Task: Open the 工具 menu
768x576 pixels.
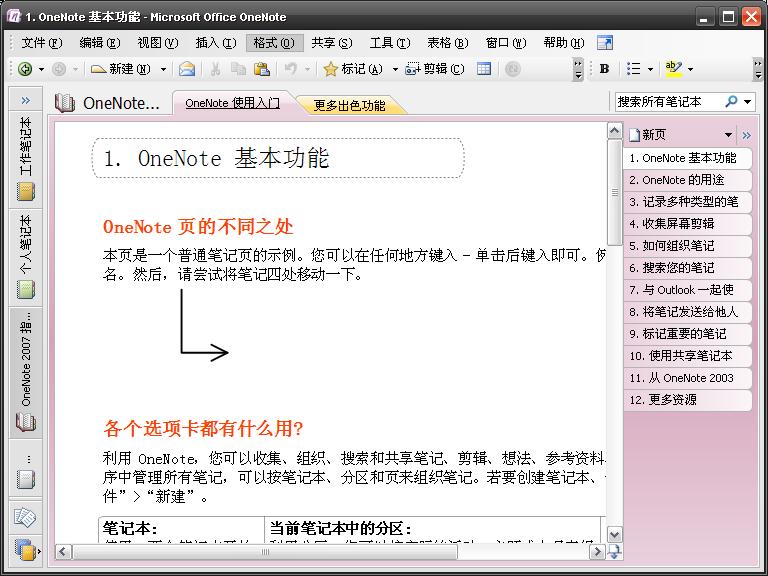Action: coord(389,43)
